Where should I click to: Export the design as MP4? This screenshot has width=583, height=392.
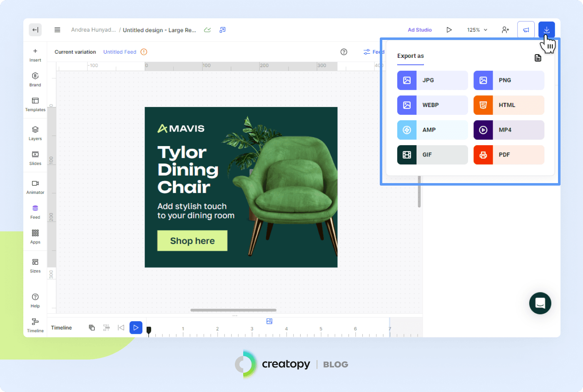508,130
